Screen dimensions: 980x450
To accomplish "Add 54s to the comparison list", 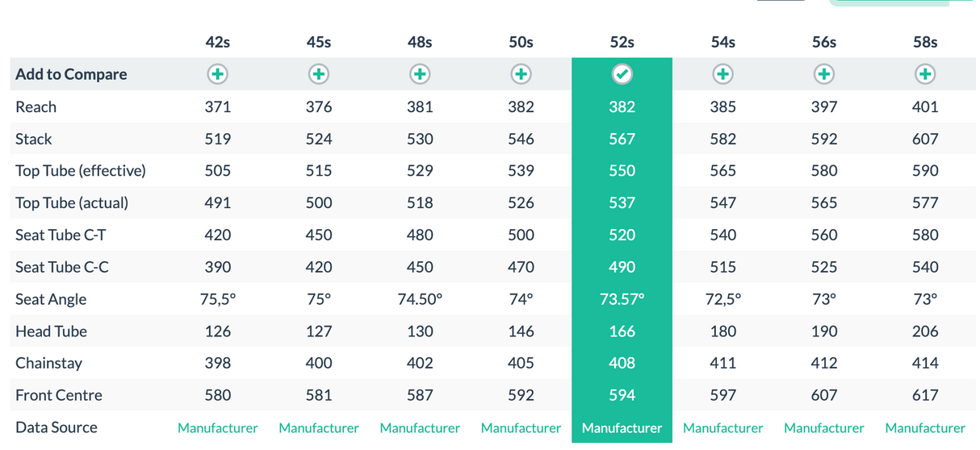I will (x=723, y=74).
